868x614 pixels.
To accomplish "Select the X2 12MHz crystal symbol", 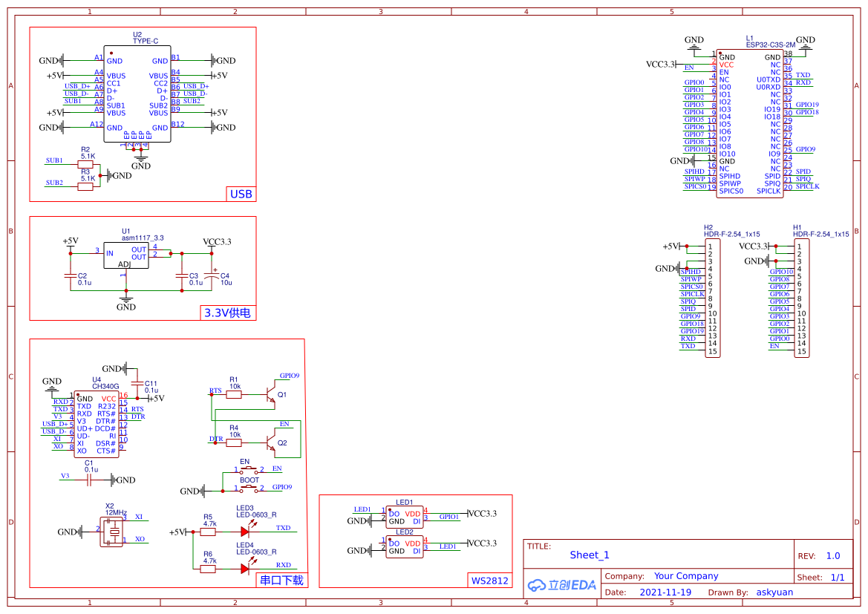I will coord(112,532).
